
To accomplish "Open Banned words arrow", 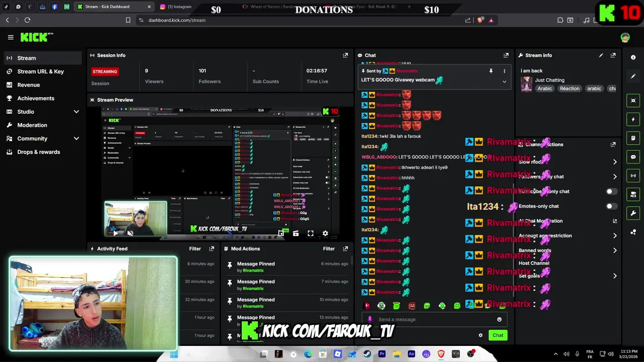I will click(x=615, y=250).
